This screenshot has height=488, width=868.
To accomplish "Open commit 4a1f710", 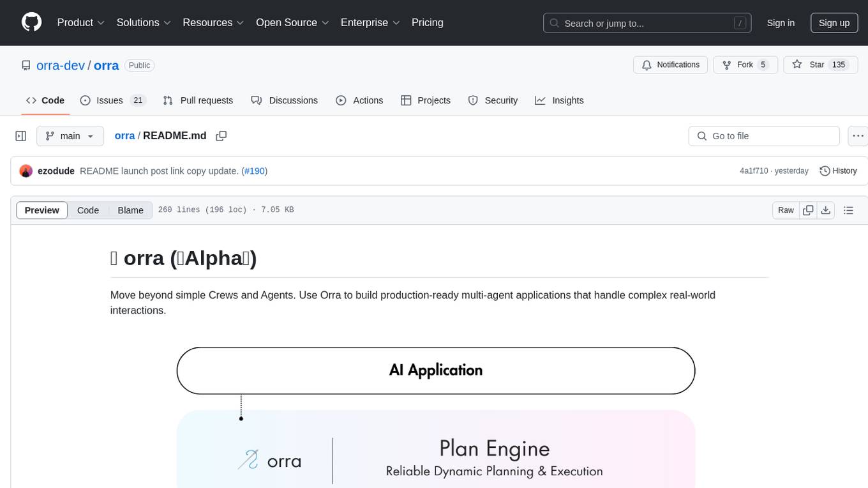I will 754,171.
